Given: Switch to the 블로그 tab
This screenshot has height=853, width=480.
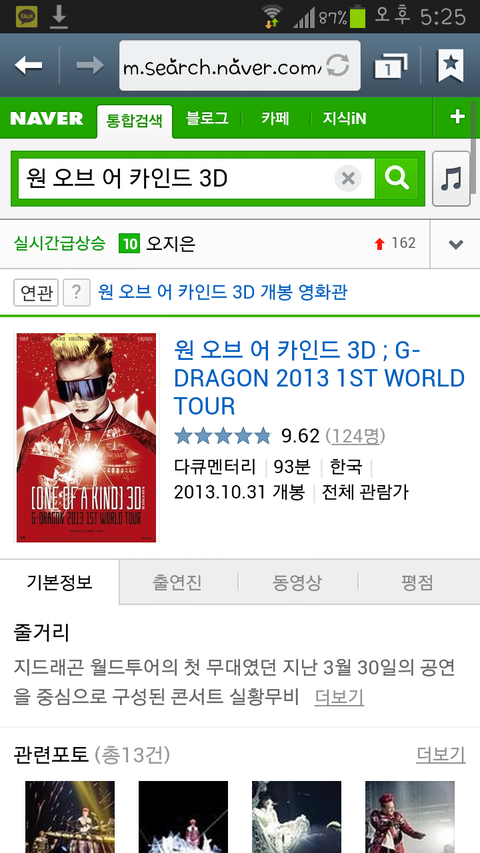Looking at the screenshot, I should pyautogui.click(x=207, y=118).
